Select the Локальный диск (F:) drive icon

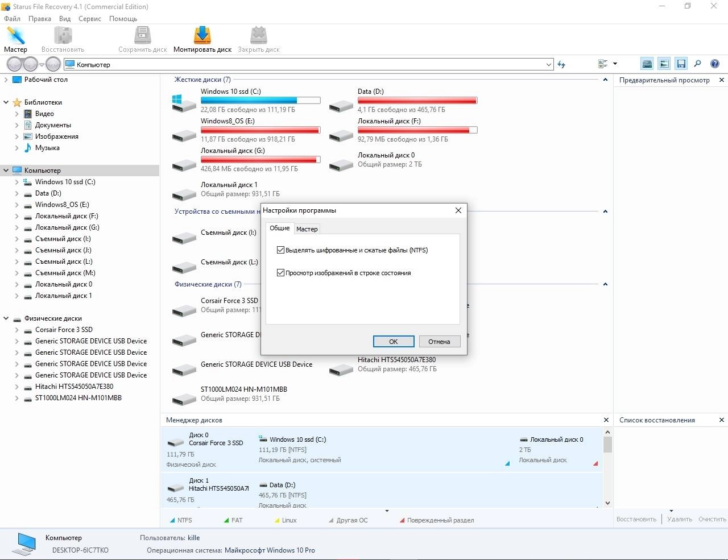click(341, 135)
